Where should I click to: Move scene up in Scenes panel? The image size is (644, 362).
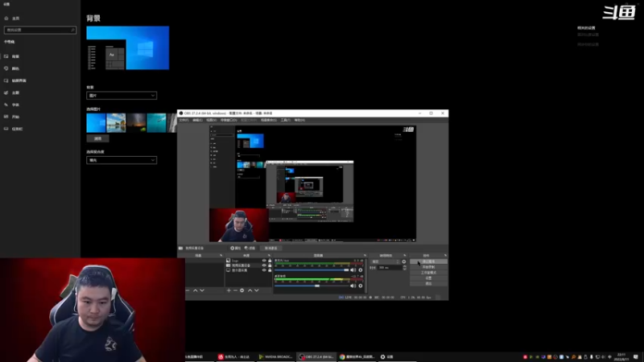195,290
